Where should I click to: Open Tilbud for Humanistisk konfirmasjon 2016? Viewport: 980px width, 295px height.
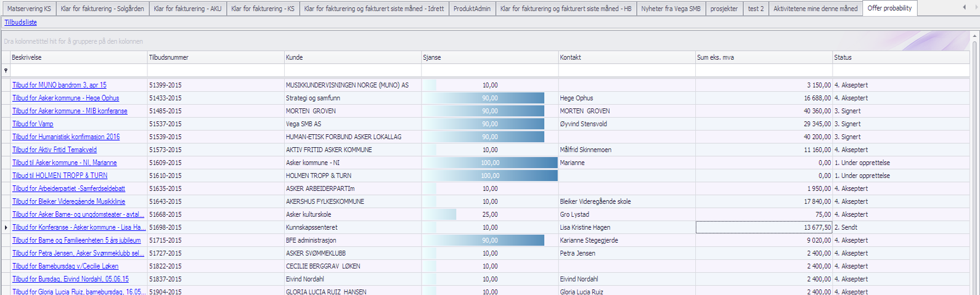[66, 137]
